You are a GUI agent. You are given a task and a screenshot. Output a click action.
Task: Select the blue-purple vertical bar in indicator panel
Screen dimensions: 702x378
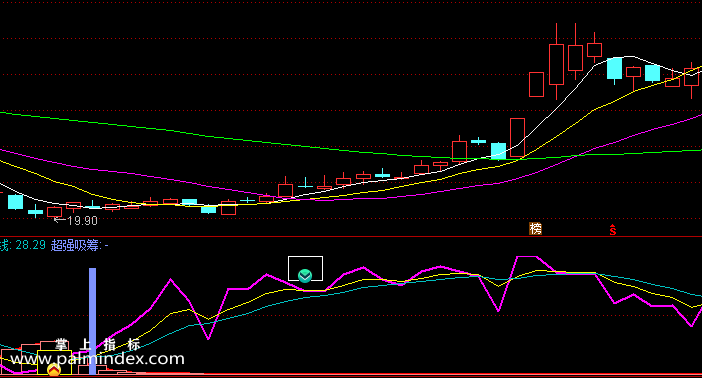[x=92, y=321]
